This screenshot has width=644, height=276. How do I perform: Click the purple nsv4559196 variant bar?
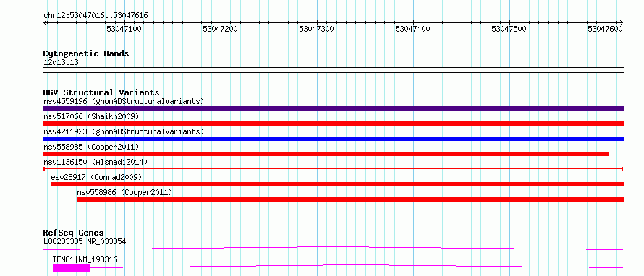coord(333,108)
